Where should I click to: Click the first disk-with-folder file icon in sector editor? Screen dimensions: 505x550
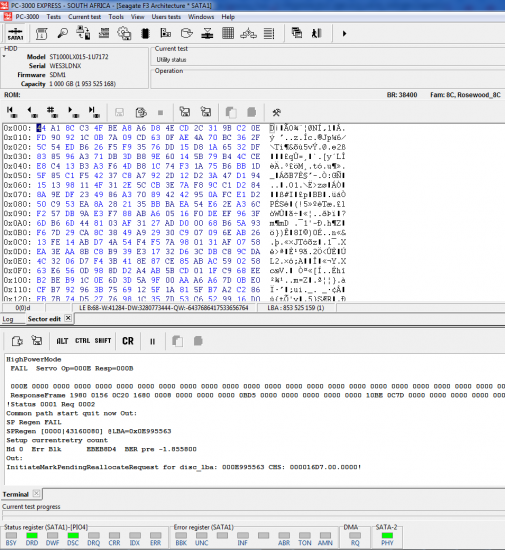(185, 112)
